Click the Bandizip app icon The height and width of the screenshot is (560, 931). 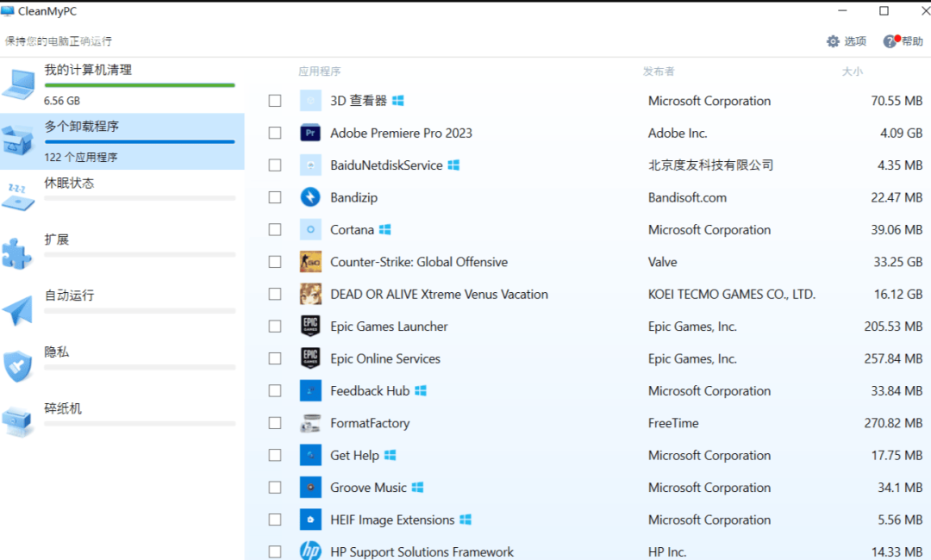click(x=310, y=197)
